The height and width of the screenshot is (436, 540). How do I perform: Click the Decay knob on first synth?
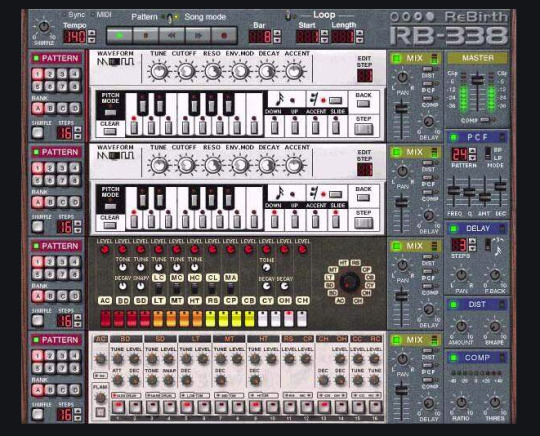point(267,71)
